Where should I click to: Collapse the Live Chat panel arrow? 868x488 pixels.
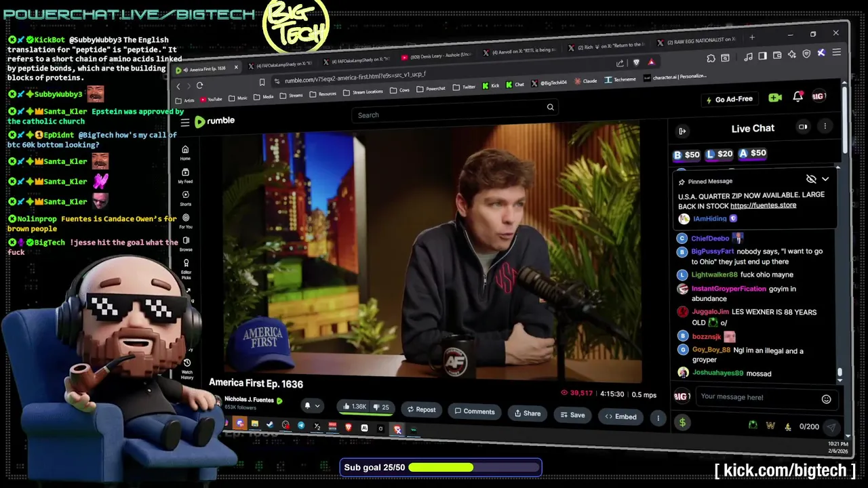pos(682,131)
